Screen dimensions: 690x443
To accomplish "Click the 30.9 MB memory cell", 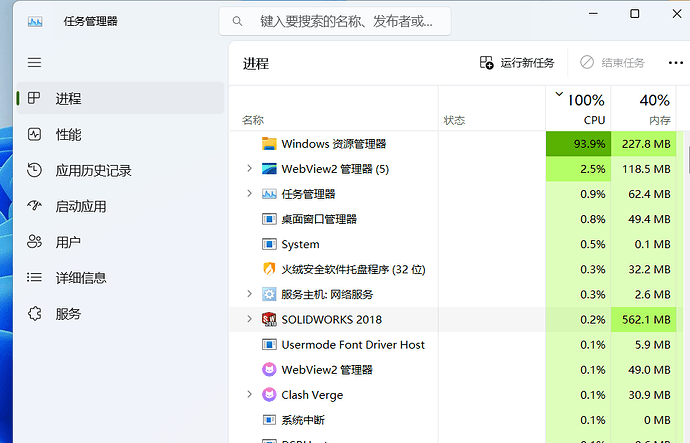I will tap(643, 395).
